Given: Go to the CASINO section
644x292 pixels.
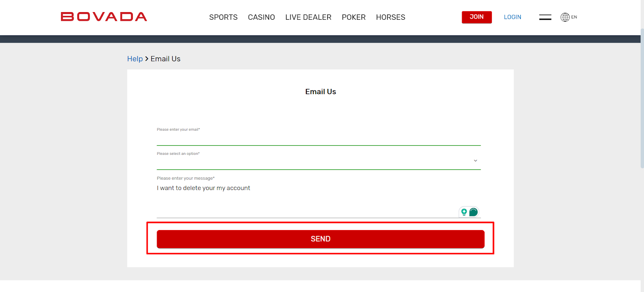Looking at the screenshot, I should coord(261,17).
